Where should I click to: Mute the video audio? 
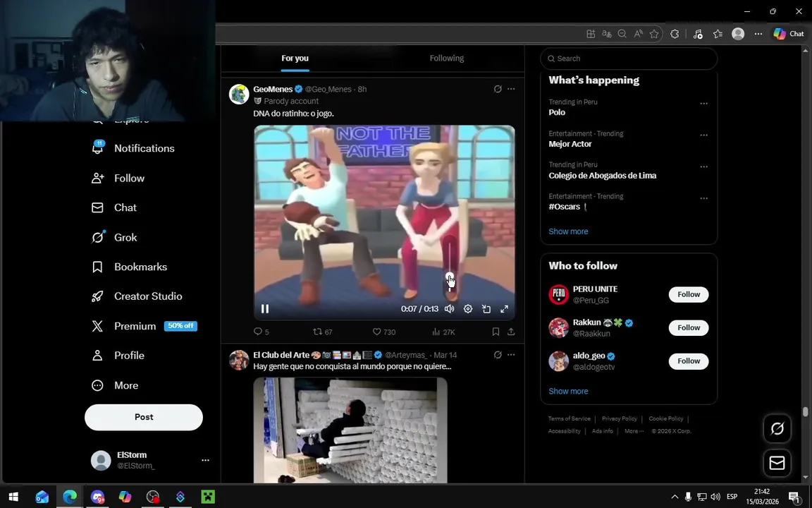pos(450,309)
